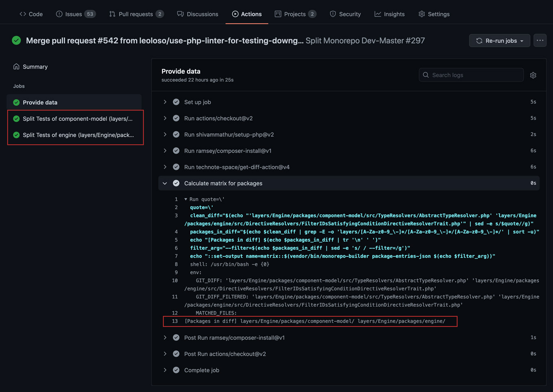This screenshot has height=392, width=553.
Task: Focus the Search logs field
Action: [471, 75]
